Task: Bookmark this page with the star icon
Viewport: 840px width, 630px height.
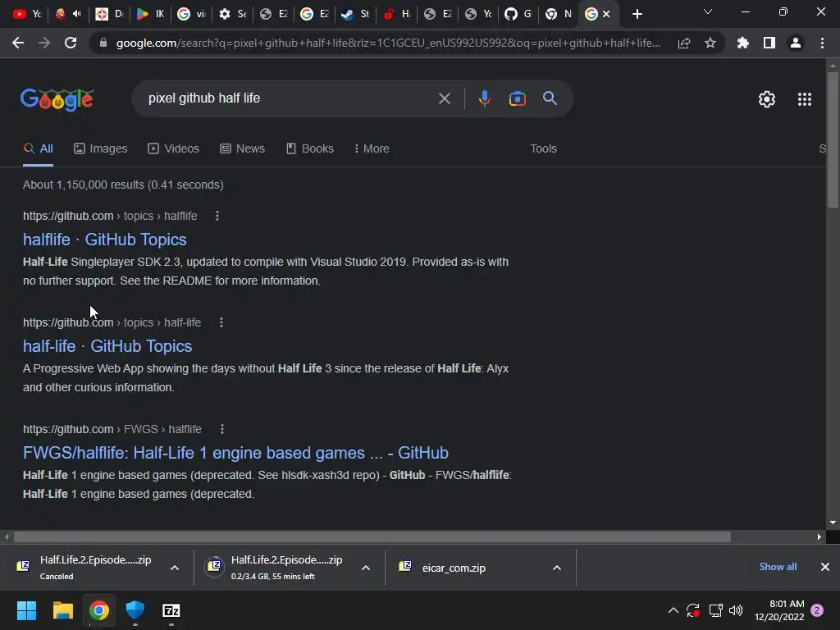Action: coord(710,43)
